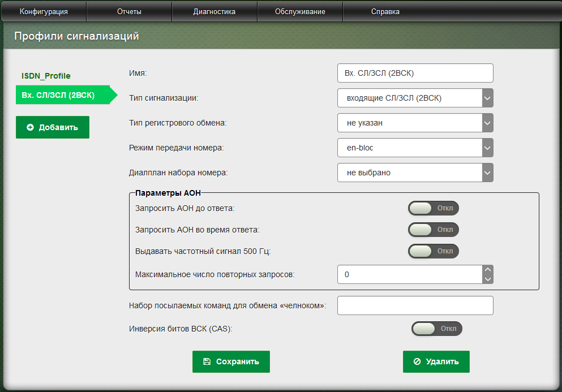Image resolution: width=562 pixels, height=392 pixels.
Task: Click the Сохранить button
Action: (x=231, y=361)
